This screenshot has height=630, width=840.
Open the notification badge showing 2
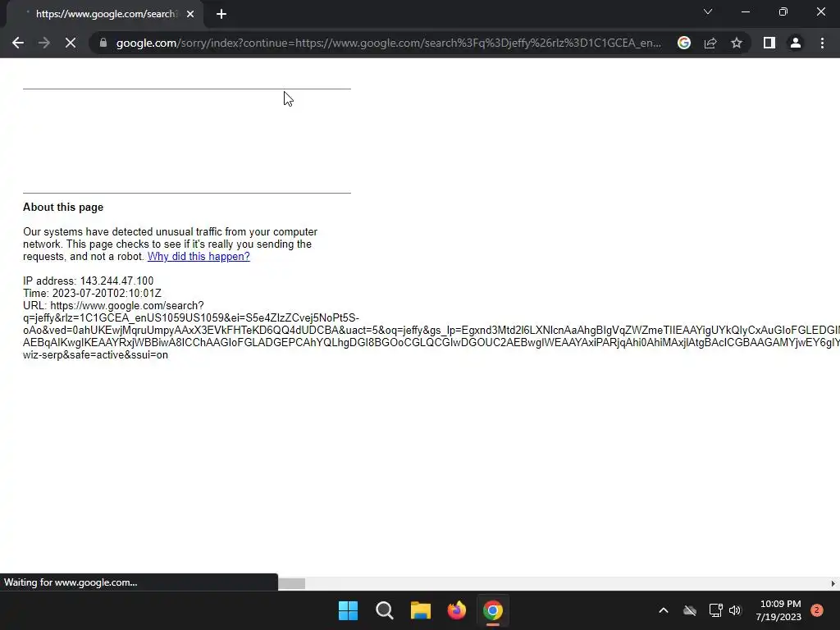pyautogui.click(x=817, y=610)
